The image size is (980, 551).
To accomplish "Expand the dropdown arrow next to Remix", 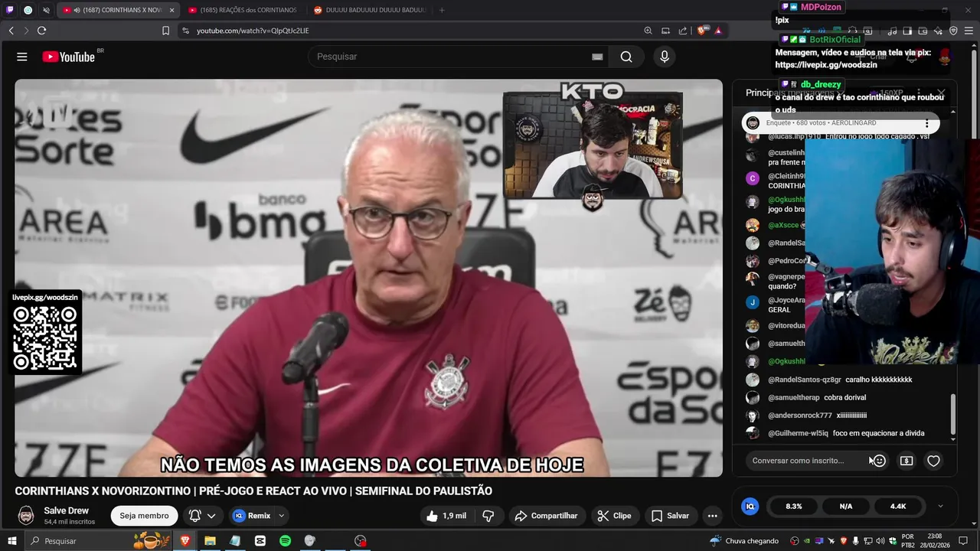I will (282, 516).
